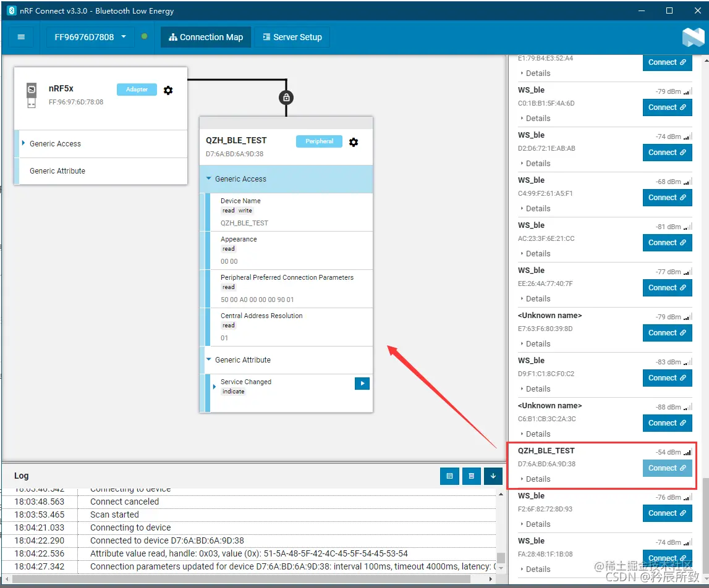Image resolution: width=709 pixels, height=588 pixels.
Task: Connect to WS_ble C4:99:F2:61:A5:F1
Action: (668, 198)
